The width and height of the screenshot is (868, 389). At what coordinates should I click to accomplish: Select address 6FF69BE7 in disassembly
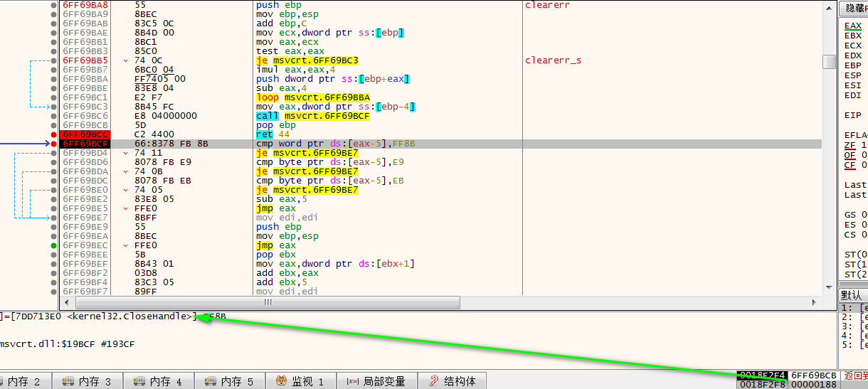coord(85,218)
